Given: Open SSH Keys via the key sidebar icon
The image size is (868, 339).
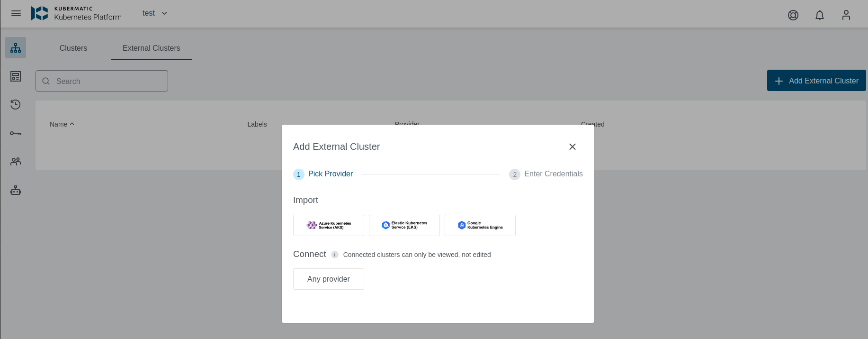Looking at the screenshot, I should click(15, 133).
